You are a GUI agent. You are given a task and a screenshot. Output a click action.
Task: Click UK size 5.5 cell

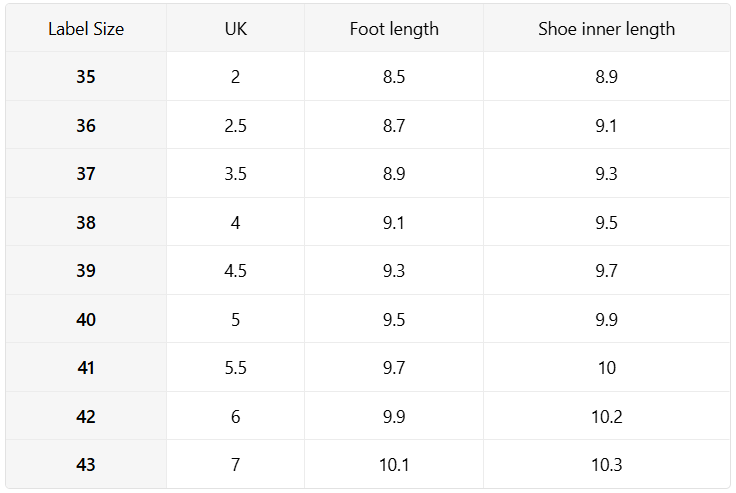pyautogui.click(x=236, y=368)
